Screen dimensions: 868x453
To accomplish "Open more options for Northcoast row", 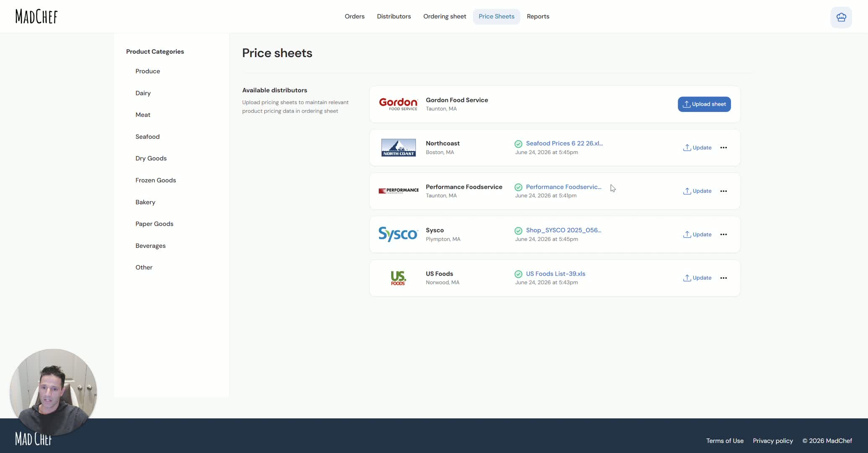I will pos(723,148).
